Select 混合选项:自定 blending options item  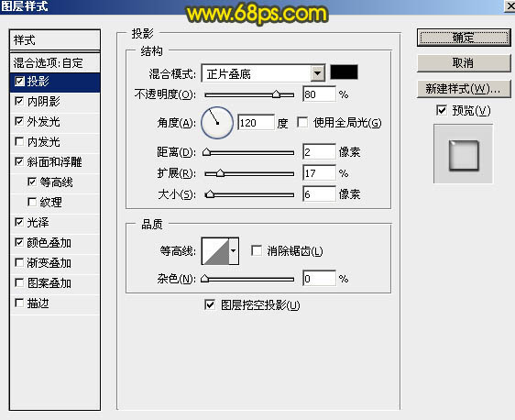[55, 62]
